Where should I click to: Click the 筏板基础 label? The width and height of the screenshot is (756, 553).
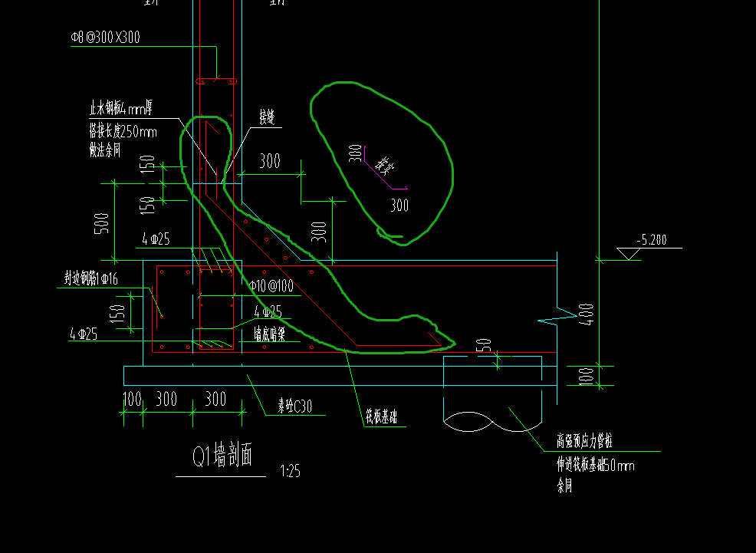[381, 416]
